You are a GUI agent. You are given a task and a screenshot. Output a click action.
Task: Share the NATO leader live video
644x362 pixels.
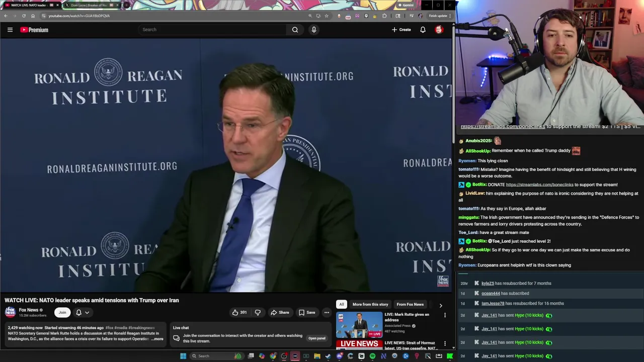point(280,312)
